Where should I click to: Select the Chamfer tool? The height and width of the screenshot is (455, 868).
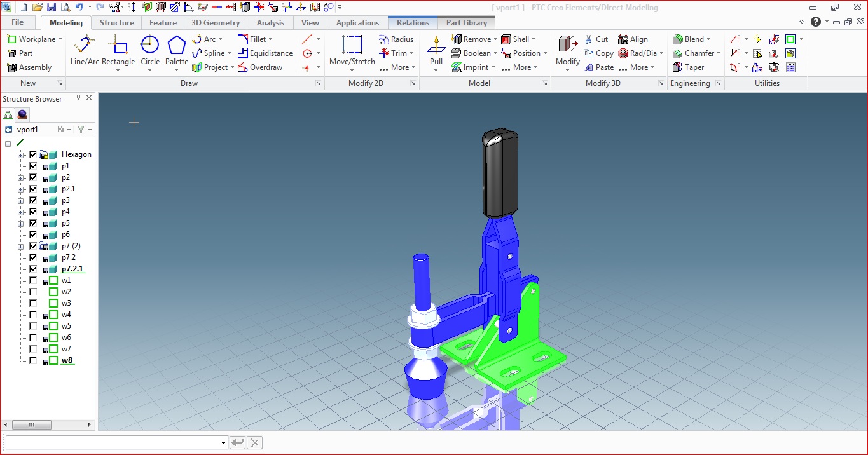pos(694,53)
